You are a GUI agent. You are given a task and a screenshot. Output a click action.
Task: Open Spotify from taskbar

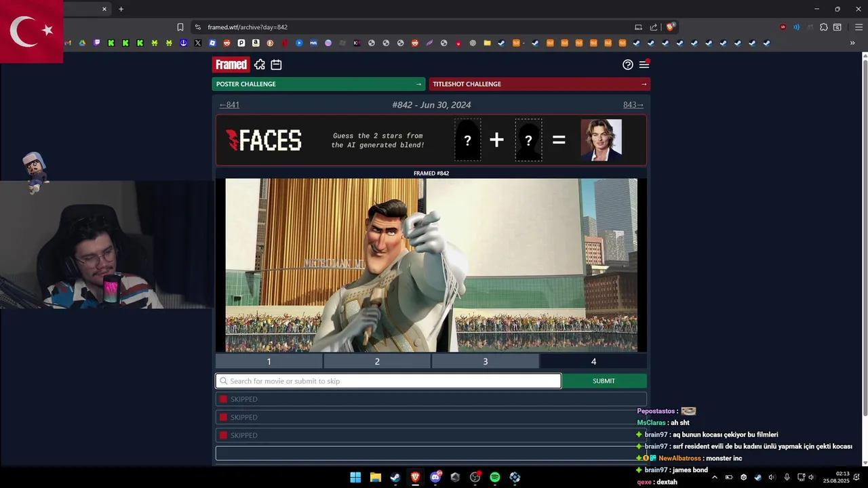495,477
